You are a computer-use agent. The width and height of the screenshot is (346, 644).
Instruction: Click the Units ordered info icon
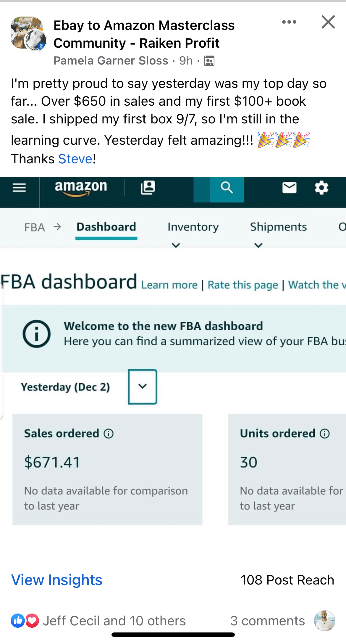coord(324,433)
